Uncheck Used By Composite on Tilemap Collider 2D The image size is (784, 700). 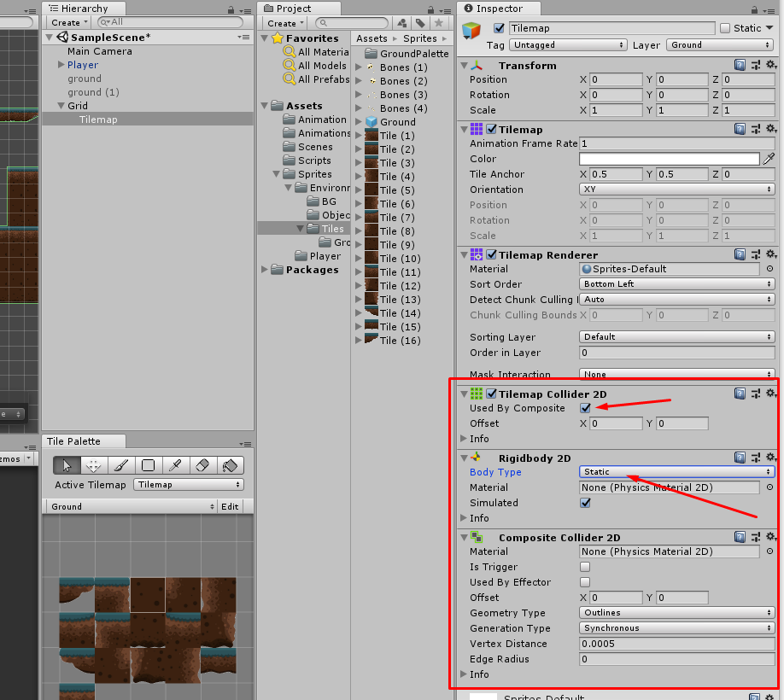pos(584,408)
